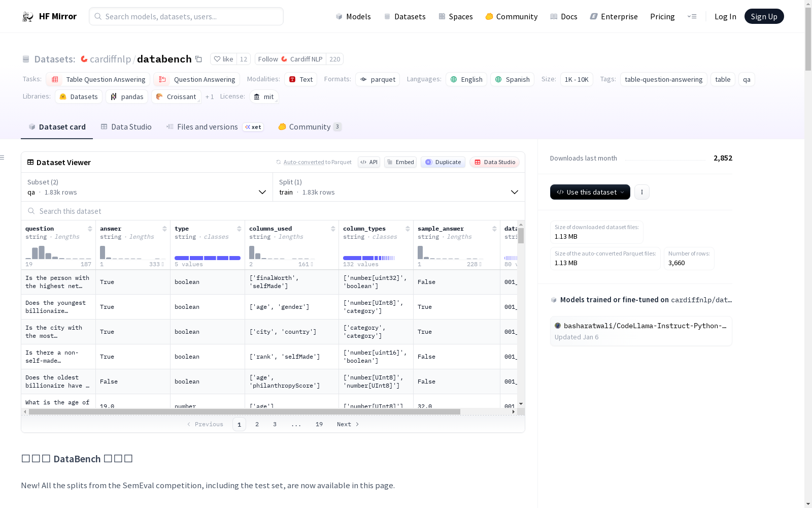Click the "['city', 'country']" columns_used cell
The image size is (812, 508).
[x=292, y=332]
